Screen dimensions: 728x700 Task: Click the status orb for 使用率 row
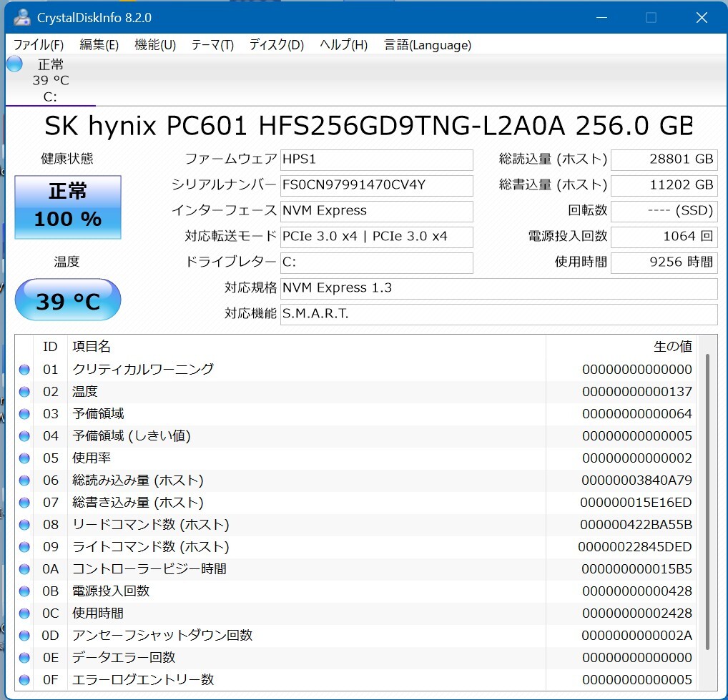coord(24,458)
